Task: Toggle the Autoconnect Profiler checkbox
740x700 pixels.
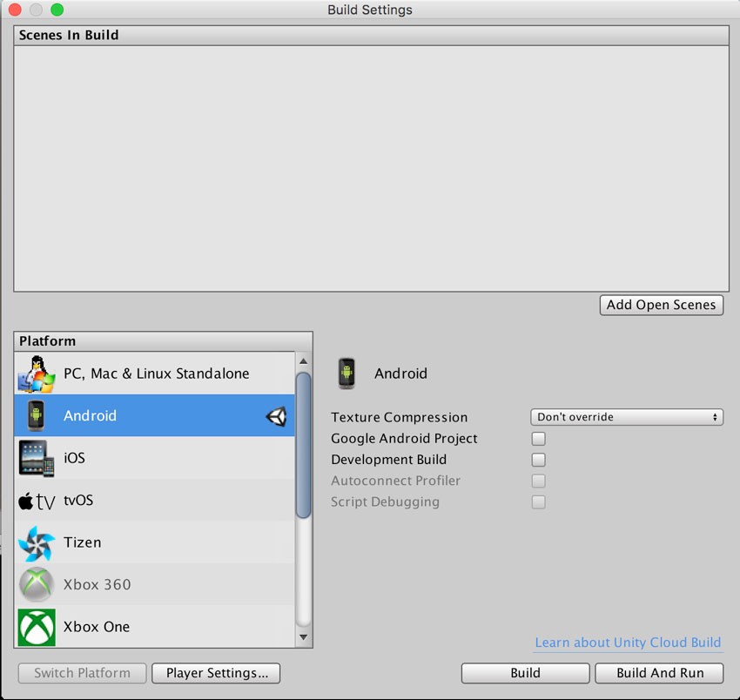Action: [539, 481]
